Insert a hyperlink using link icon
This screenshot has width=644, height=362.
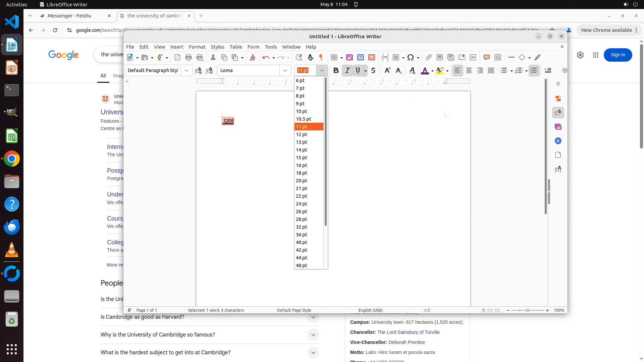click(x=428, y=57)
